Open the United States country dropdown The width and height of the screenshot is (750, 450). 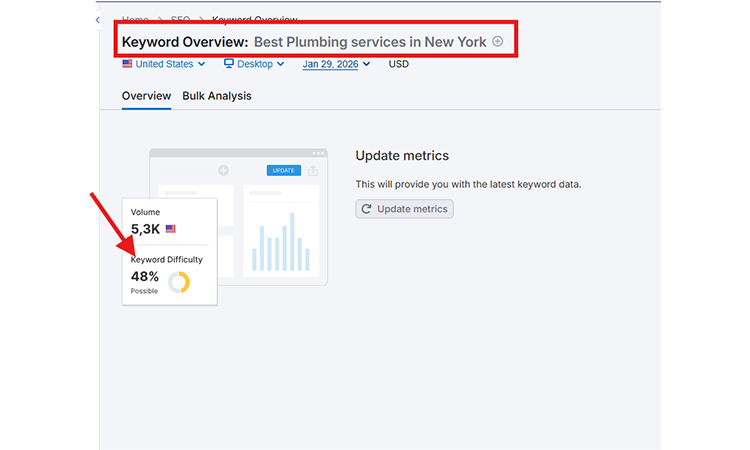click(164, 64)
